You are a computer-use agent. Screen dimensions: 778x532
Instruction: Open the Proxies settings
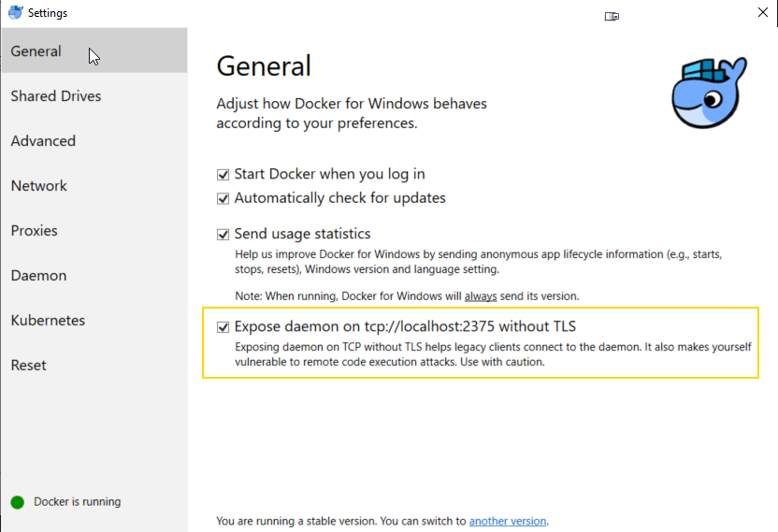[35, 231]
